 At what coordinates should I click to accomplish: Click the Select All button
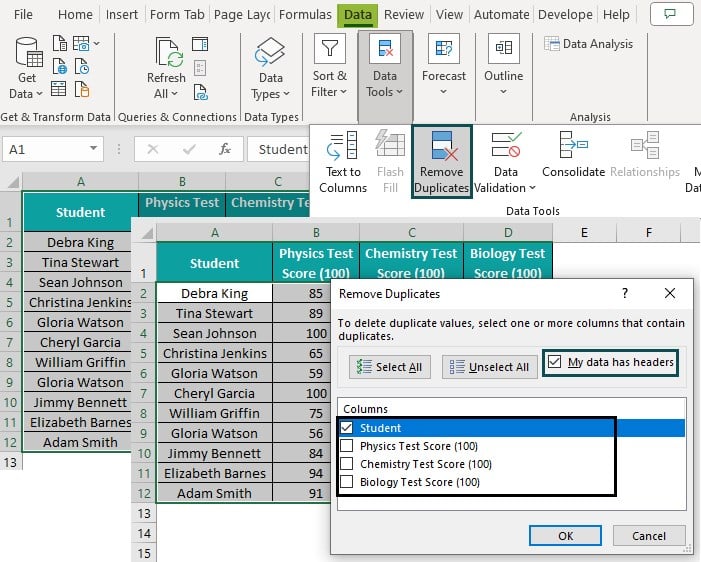coord(390,367)
